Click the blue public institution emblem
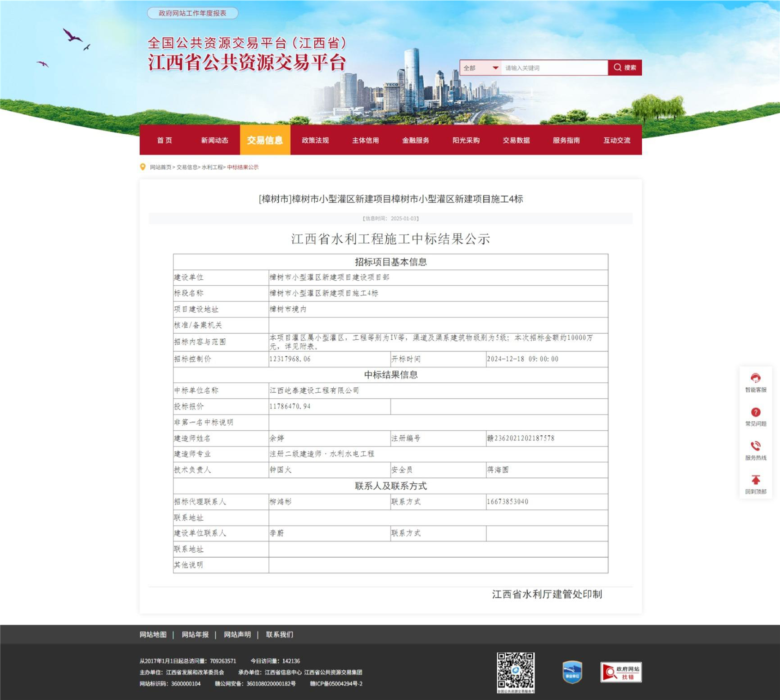The image size is (780, 700). click(572, 672)
